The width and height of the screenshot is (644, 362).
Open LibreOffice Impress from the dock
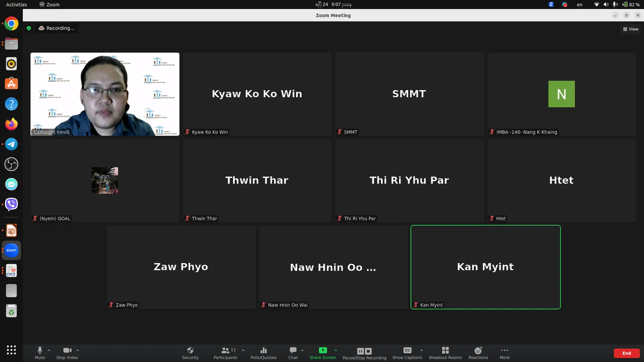click(11, 231)
